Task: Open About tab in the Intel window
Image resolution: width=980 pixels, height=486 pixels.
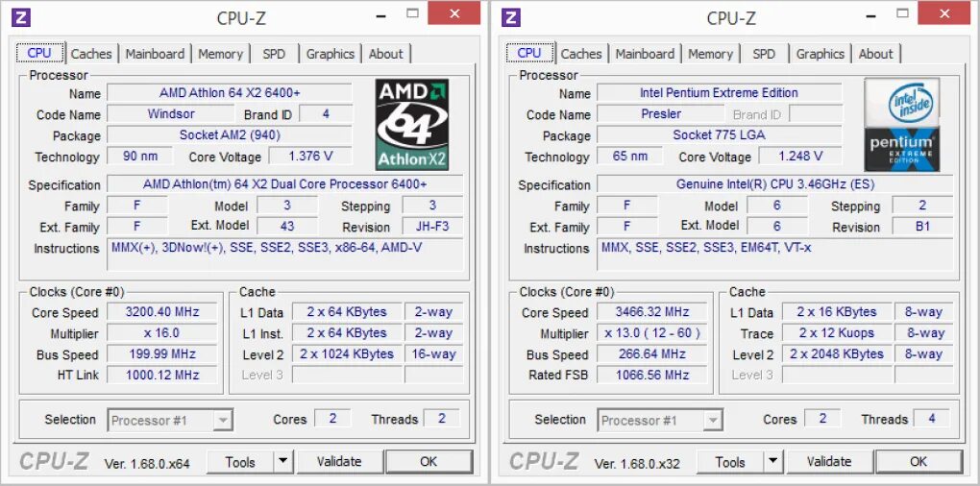Action: tap(875, 55)
